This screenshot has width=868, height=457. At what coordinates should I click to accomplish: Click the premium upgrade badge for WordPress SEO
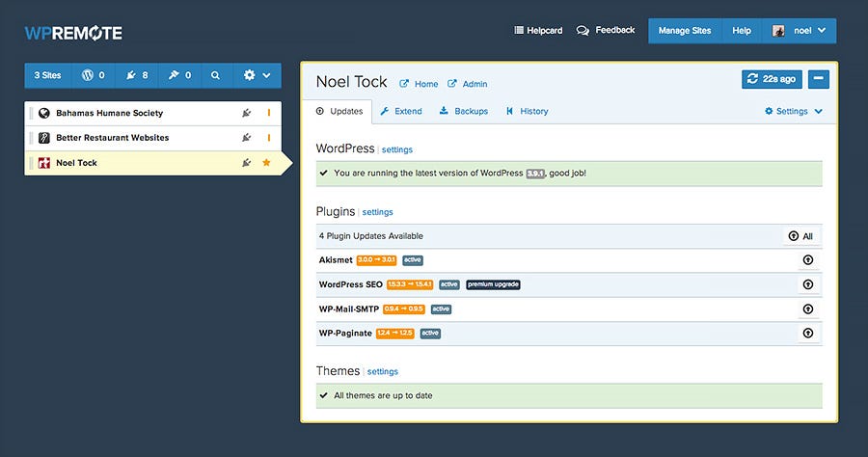[x=493, y=284]
